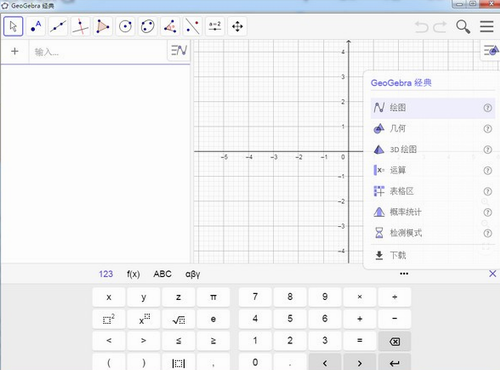Close the virtual keyboard
The height and width of the screenshot is (370, 500).
(x=492, y=274)
